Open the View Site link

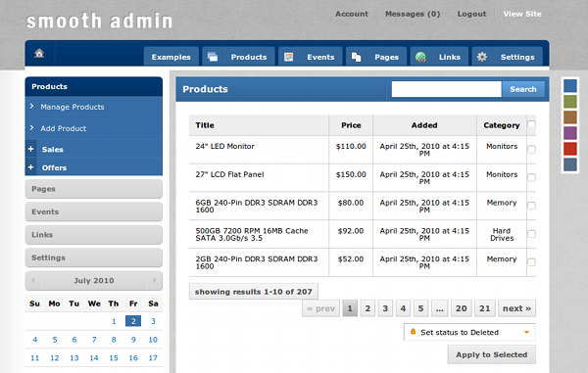click(522, 14)
